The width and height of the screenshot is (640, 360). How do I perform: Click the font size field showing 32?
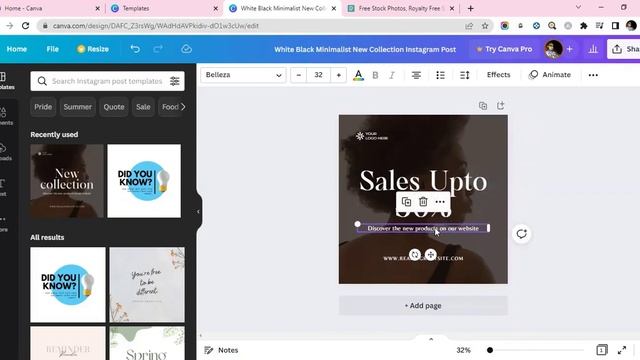pos(318,75)
